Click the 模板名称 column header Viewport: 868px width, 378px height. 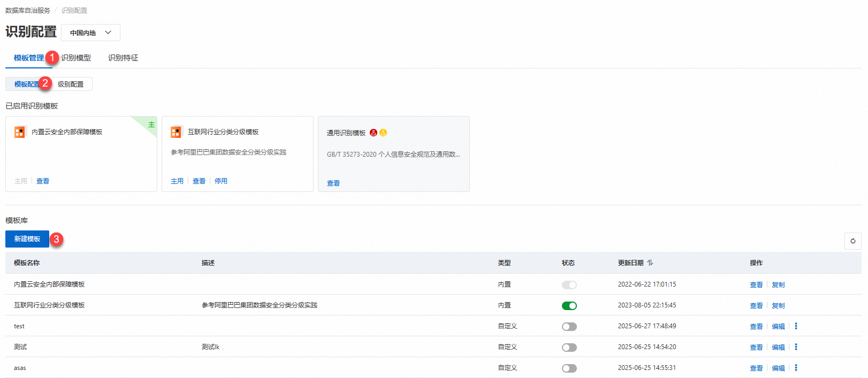[27, 263]
